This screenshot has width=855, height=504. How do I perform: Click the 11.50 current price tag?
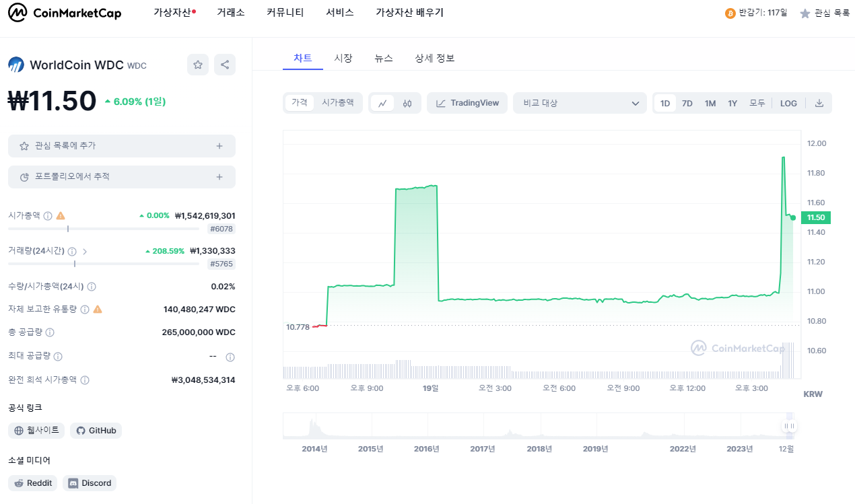point(816,217)
